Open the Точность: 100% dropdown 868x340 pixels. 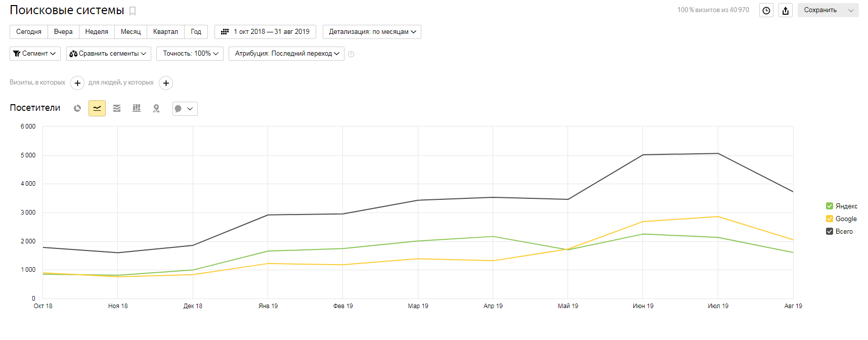pyautogui.click(x=190, y=54)
